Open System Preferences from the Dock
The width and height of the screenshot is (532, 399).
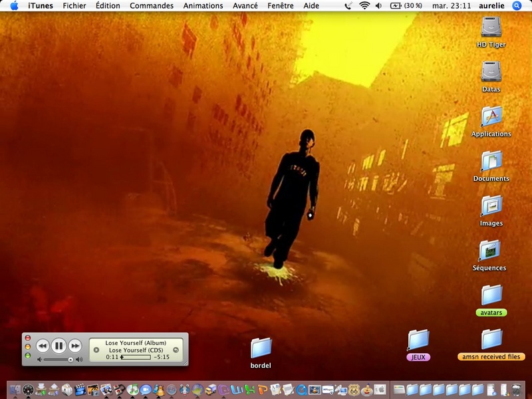[x=380, y=390]
